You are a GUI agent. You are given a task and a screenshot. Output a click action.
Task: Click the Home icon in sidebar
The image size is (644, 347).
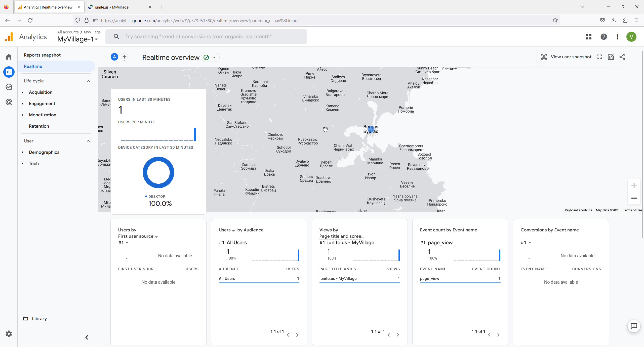pyautogui.click(x=9, y=57)
